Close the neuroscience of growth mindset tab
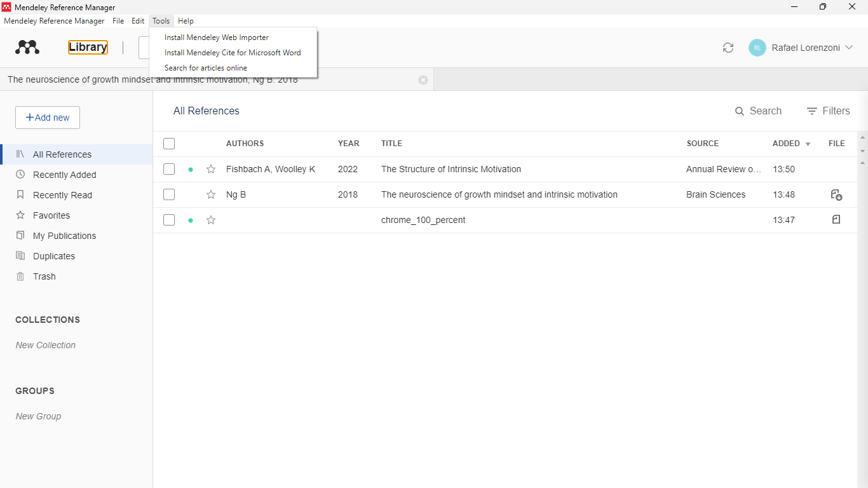This screenshot has height=488, width=868. coord(423,80)
